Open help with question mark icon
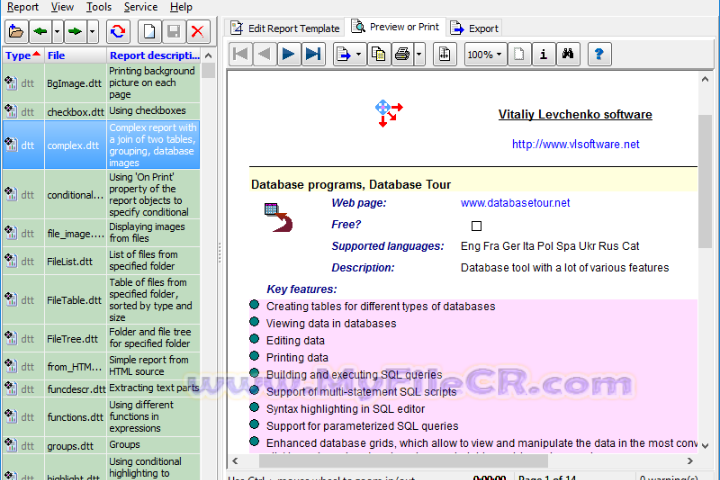 coord(599,54)
